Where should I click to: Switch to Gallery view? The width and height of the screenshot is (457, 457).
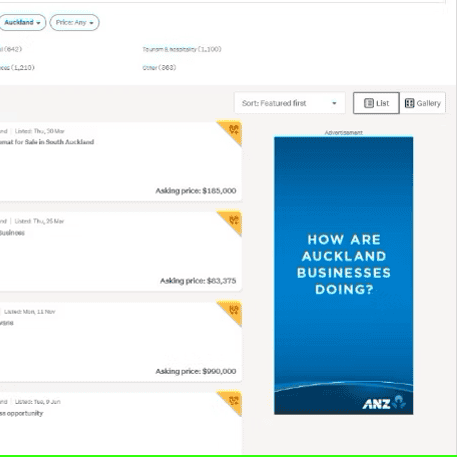pos(423,103)
